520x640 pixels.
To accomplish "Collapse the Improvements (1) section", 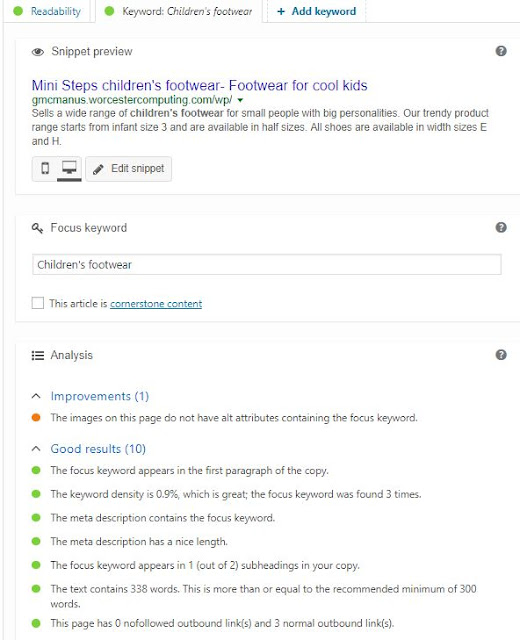I will tap(36, 396).
